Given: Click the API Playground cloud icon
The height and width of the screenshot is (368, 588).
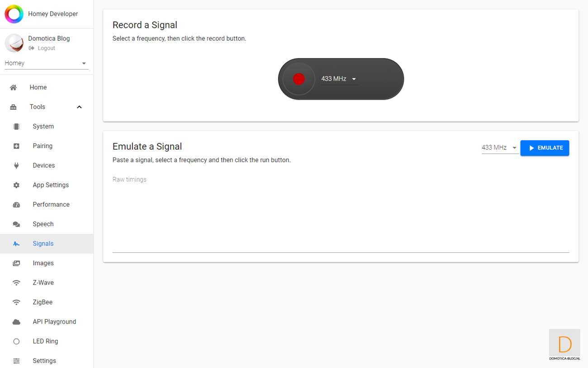Looking at the screenshot, I should click(16, 322).
